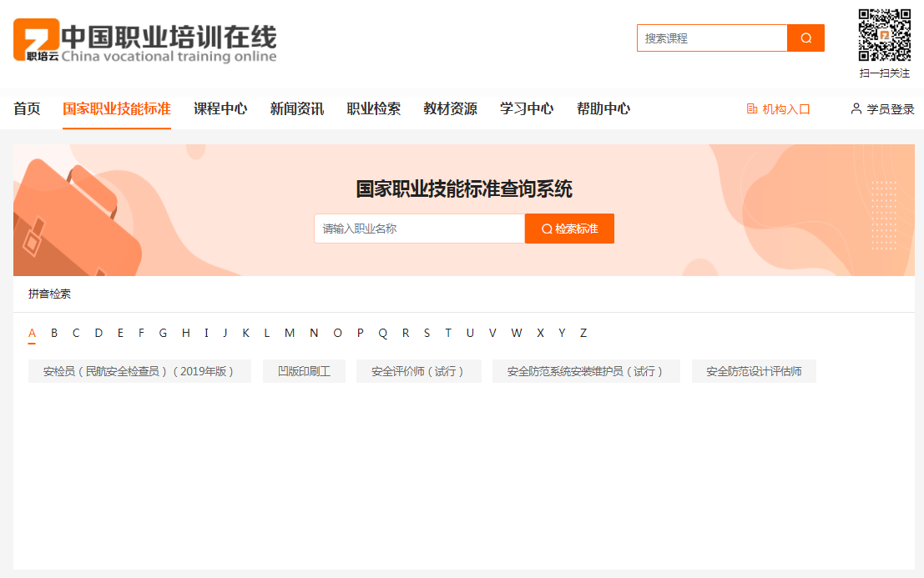The width and height of the screenshot is (924, 578).
Task: Select letter Z in pinyin index
Action: point(583,333)
